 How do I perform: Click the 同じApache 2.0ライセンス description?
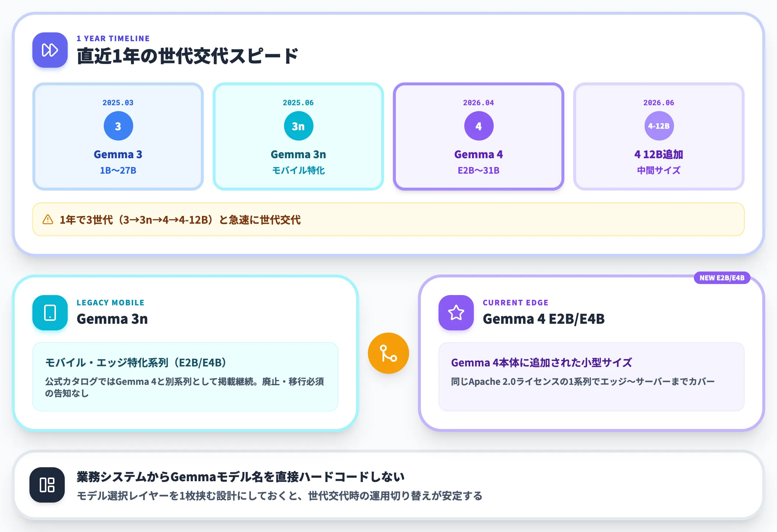click(x=583, y=382)
